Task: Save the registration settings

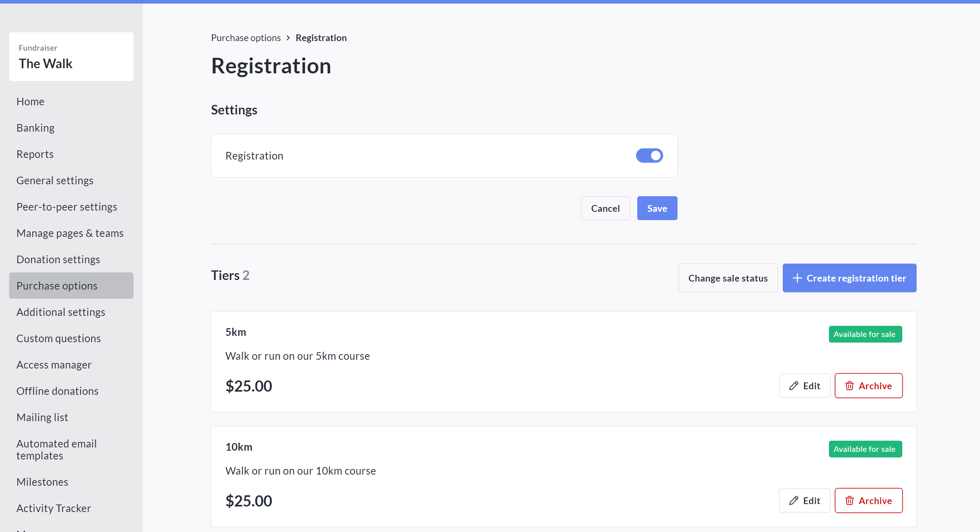Action: [x=657, y=208]
